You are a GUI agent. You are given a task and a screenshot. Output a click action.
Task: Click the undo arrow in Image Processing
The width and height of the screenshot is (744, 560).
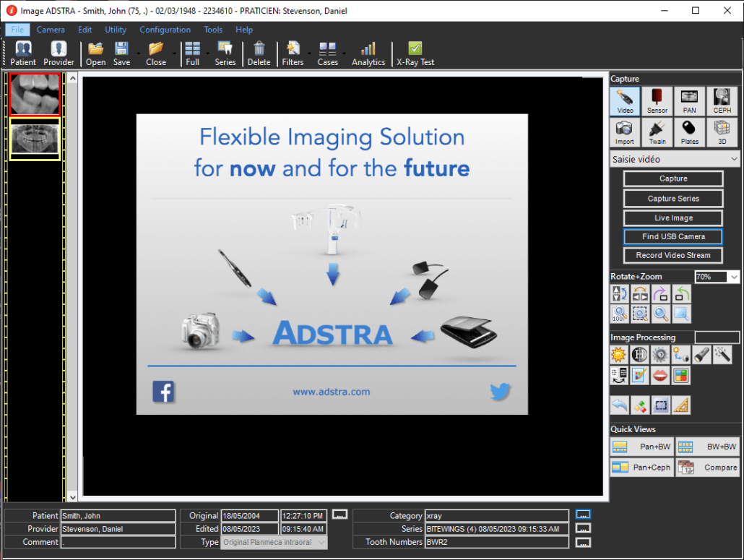click(619, 405)
